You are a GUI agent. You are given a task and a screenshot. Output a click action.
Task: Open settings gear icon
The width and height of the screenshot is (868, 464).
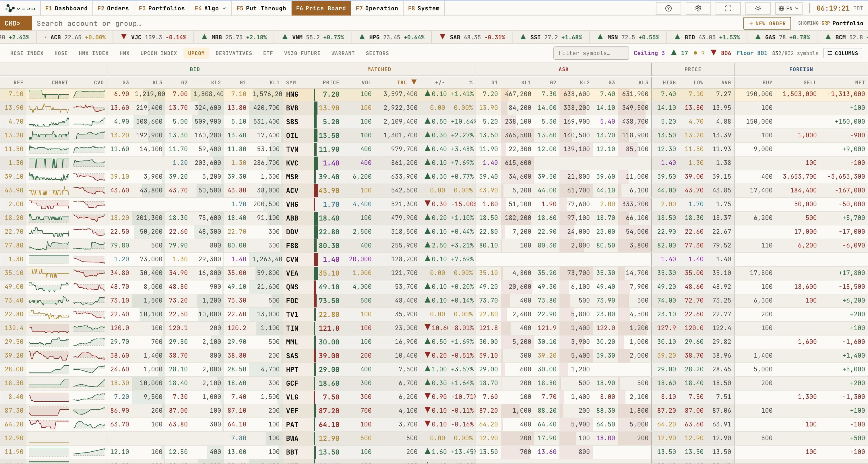[698, 8]
